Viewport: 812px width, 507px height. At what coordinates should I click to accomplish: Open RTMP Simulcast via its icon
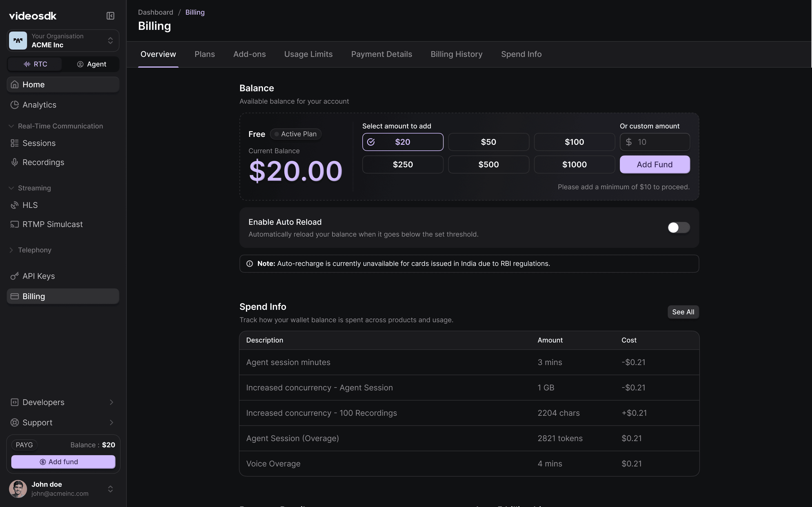(x=14, y=224)
